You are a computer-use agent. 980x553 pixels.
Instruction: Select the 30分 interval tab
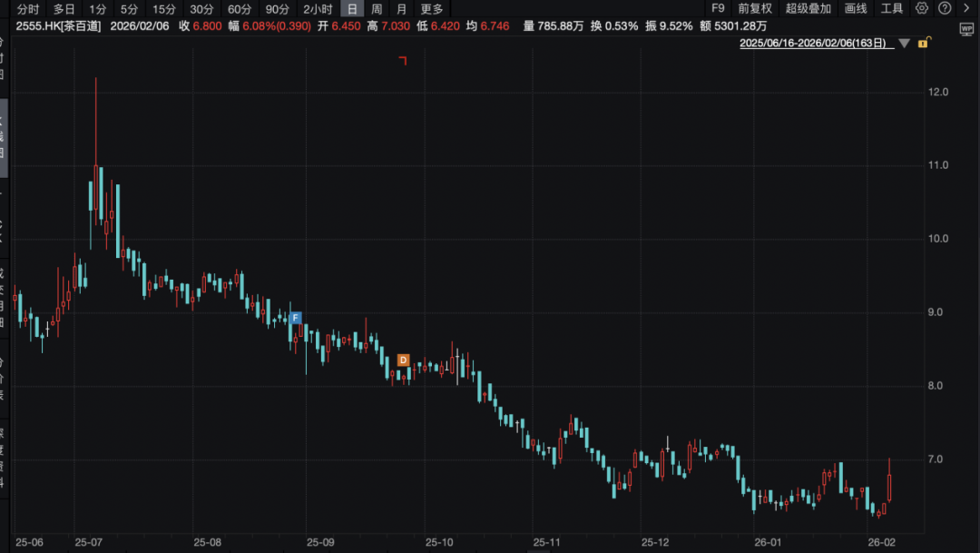pyautogui.click(x=201, y=9)
